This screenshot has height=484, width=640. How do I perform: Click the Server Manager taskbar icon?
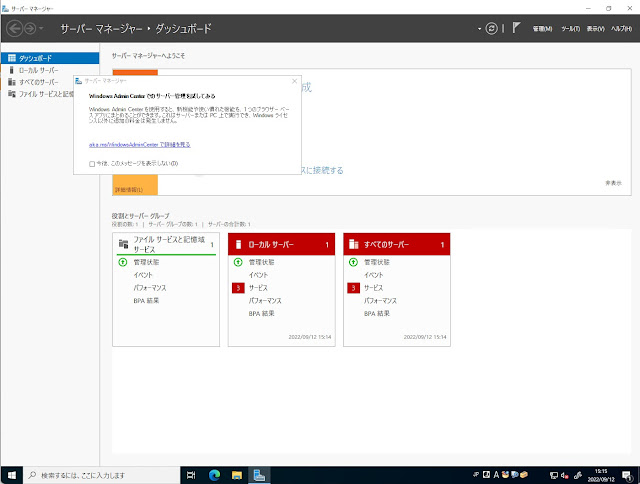coord(260,475)
